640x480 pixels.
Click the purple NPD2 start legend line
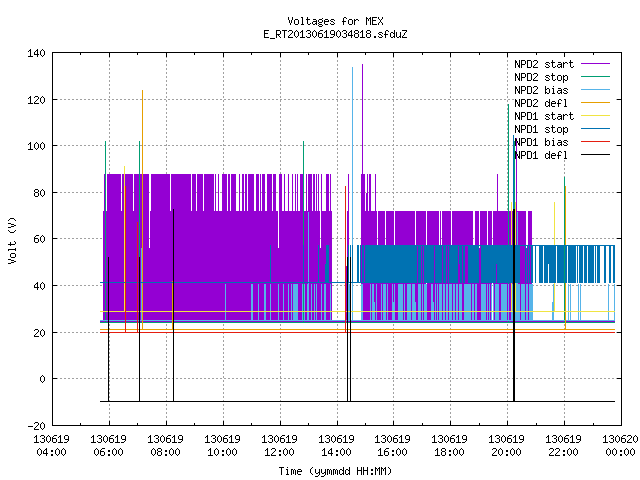595,64
